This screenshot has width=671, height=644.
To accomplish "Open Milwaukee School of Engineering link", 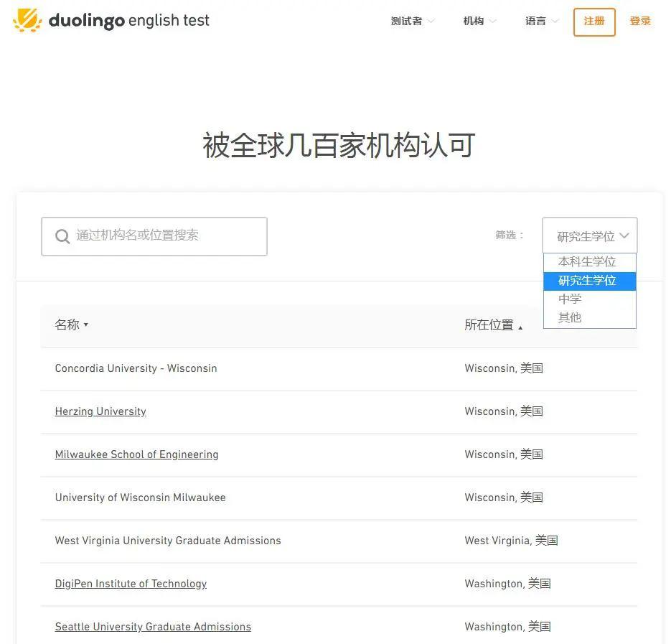I will (136, 454).
